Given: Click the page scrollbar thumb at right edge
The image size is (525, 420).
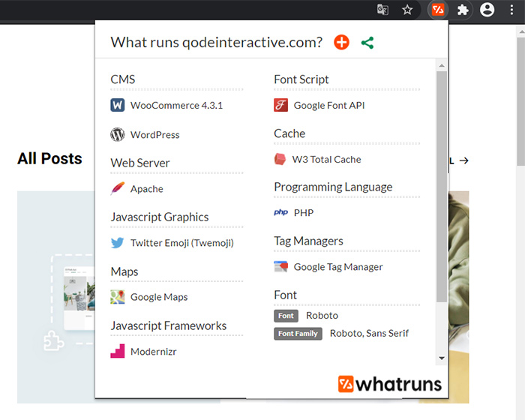Looking at the screenshot, I should [x=520, y=100].
